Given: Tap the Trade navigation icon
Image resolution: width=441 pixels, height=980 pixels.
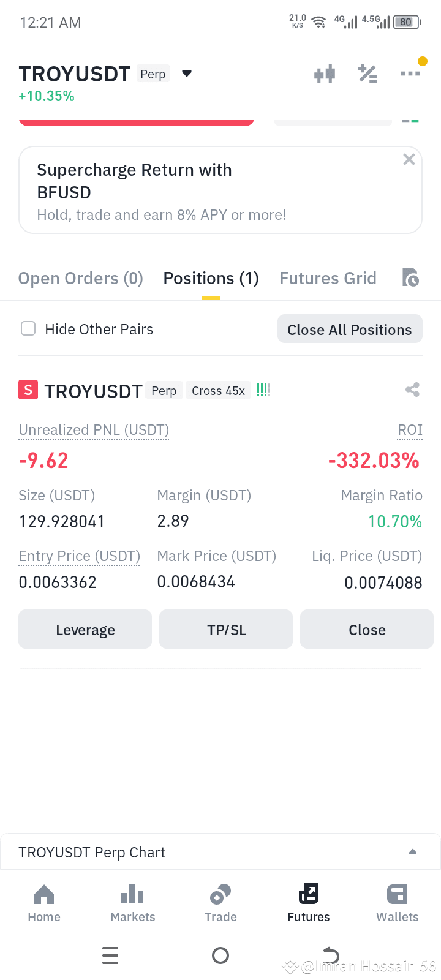Looking at the screenshot, I should (221, 895).
